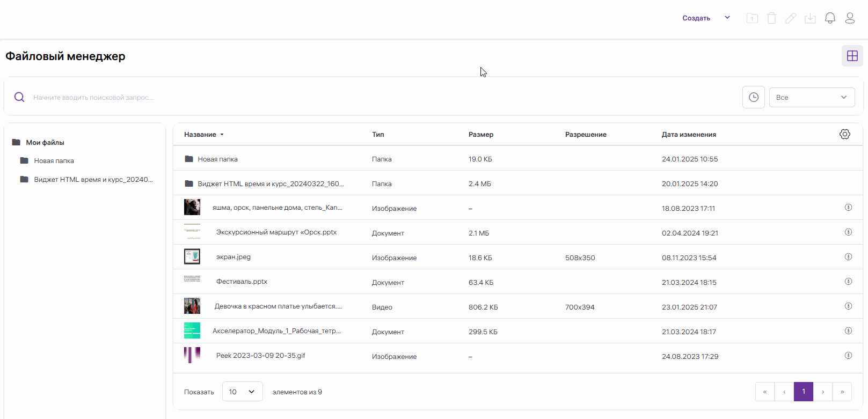Open the notifications bell
Viewport: 868px width, 419px height.
click(x=830, y=18)
